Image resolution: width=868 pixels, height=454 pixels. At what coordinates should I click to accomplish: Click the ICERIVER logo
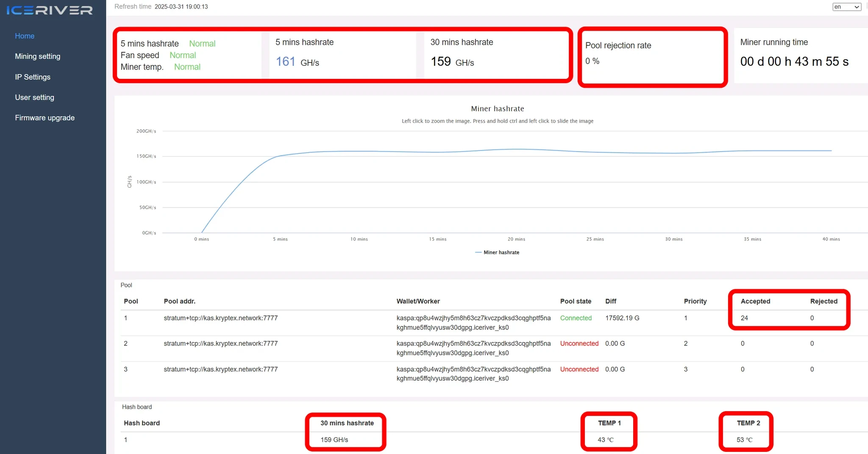point(50,10)
